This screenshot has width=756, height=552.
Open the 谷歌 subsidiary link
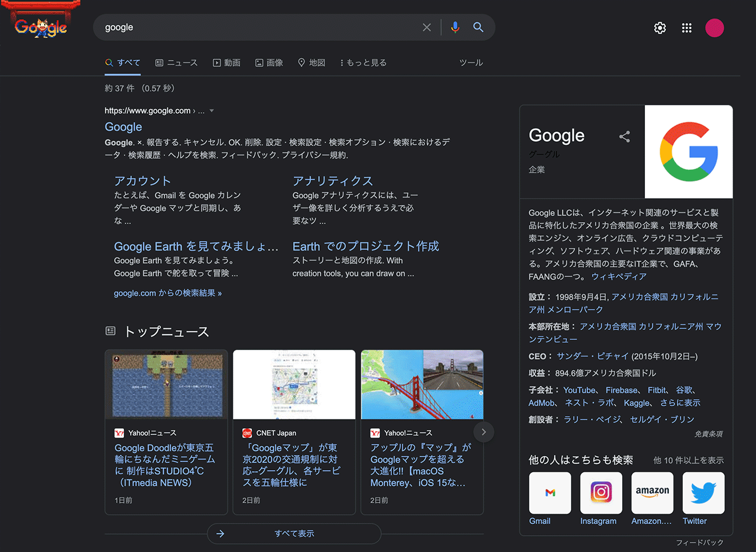click(x=684, y=390)
